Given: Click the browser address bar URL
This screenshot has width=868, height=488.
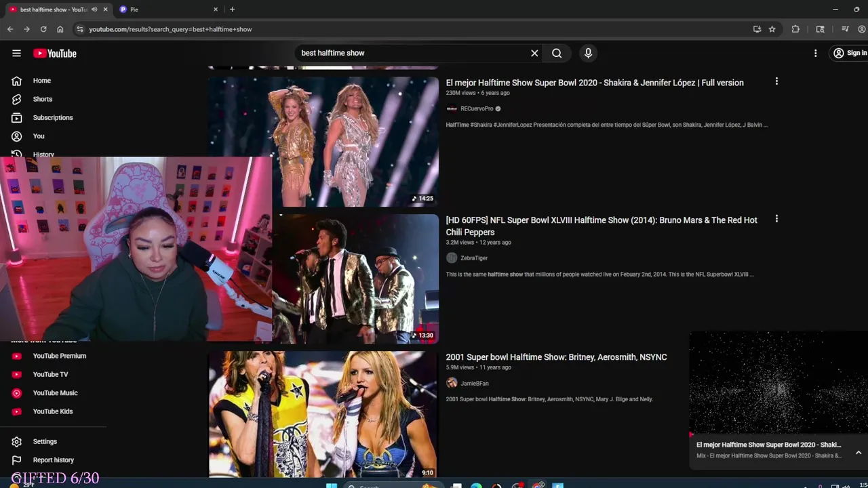Looking at the screenshot, I should point(170,29).
